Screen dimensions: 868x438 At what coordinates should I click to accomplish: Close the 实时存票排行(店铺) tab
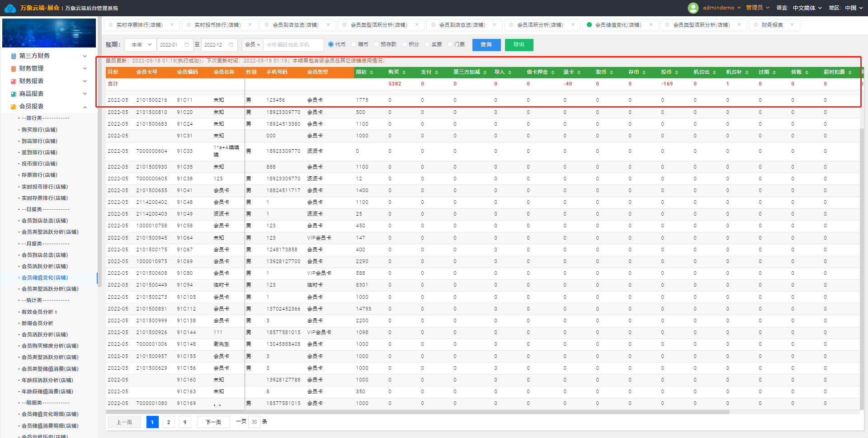click(x=172, y=25)
